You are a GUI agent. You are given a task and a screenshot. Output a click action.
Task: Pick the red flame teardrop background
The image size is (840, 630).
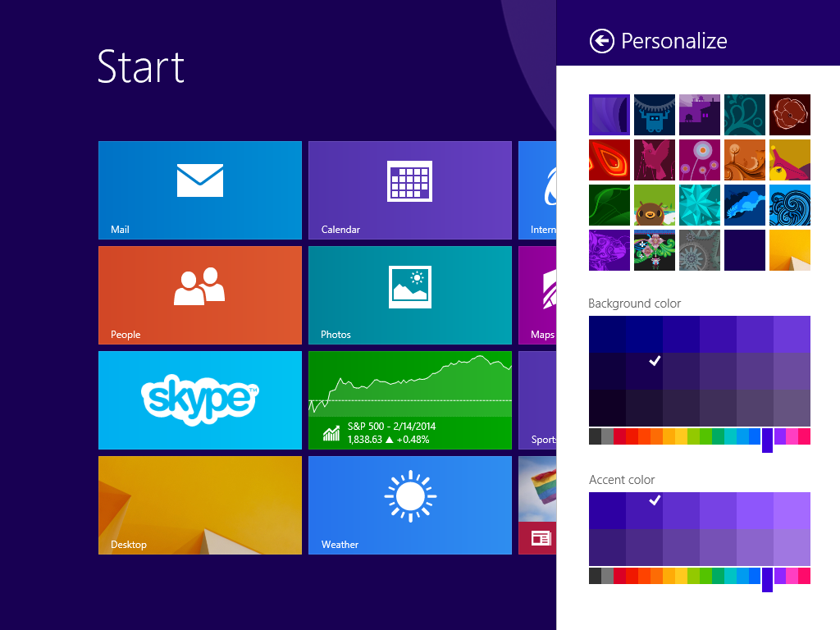pos(609,160)
